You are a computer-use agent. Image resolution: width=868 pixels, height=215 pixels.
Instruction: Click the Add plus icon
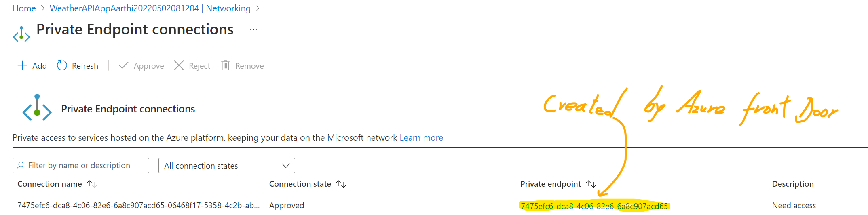[x=22, y=65]
